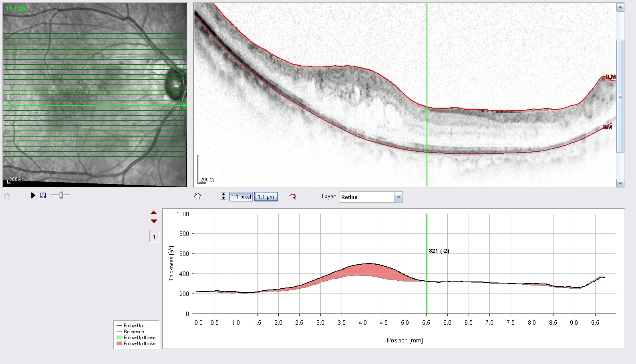The image size is (636, 364).
Task: Click the vertical stretch scaling icon
Action: tap(223, 196)
